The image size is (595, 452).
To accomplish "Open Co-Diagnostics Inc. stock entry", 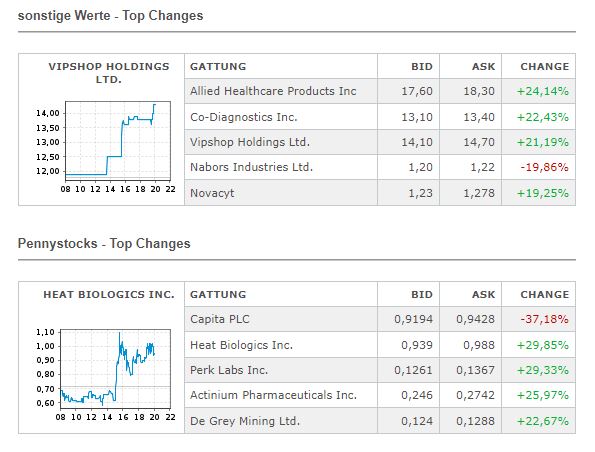I will click(x=243, y=117).
